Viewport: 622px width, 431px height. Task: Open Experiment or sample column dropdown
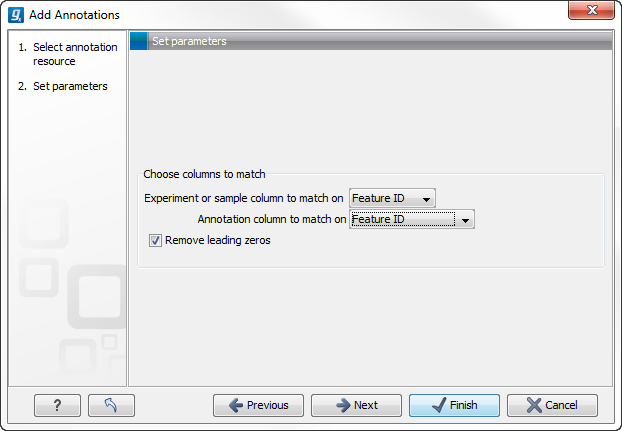click(392, 199)
